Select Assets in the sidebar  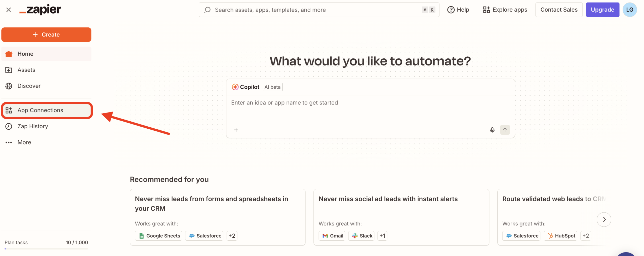[x=26, y=70]
